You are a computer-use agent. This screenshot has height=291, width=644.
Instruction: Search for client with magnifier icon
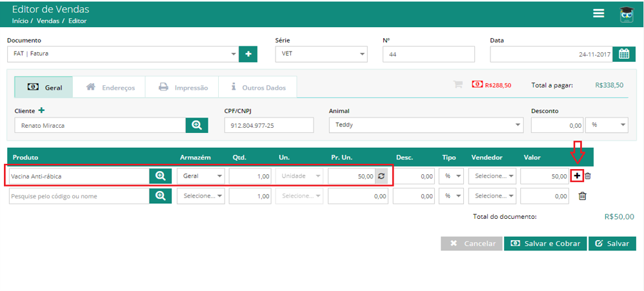(197, 125)
